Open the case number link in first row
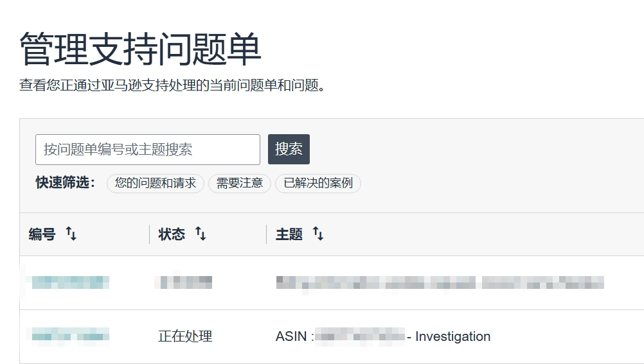Viewport: 644px width, 364px height. click(70, 282)
